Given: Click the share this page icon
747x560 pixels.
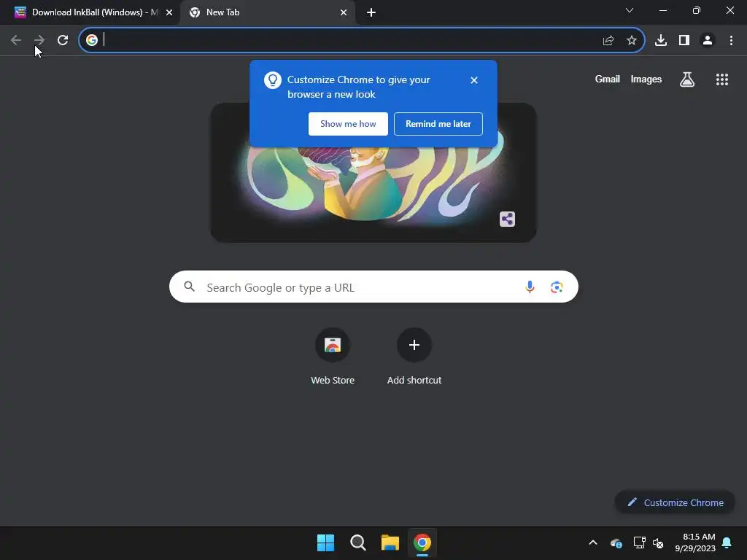Looking at the screenshot, I should (608, 41).
